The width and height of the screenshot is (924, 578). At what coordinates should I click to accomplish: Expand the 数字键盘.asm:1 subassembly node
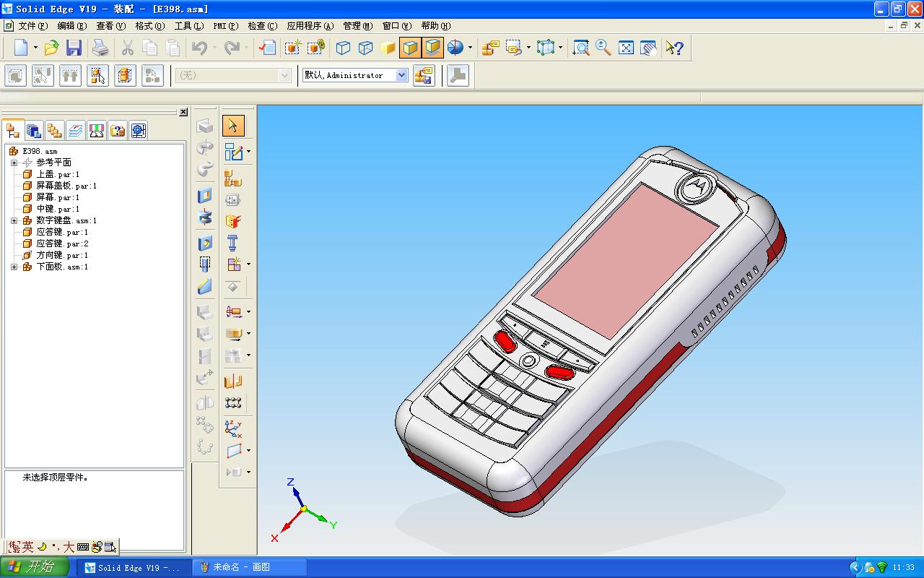tap(14, 220)
